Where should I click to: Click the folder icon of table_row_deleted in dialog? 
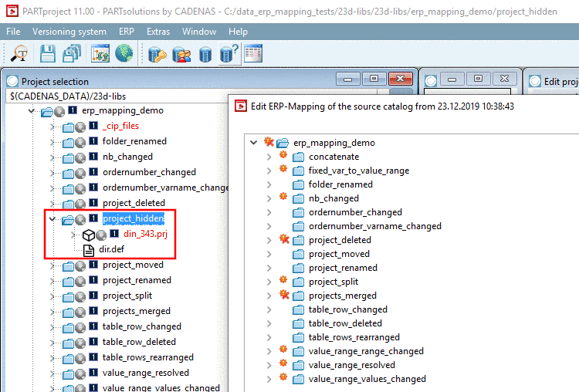(298, 324)
